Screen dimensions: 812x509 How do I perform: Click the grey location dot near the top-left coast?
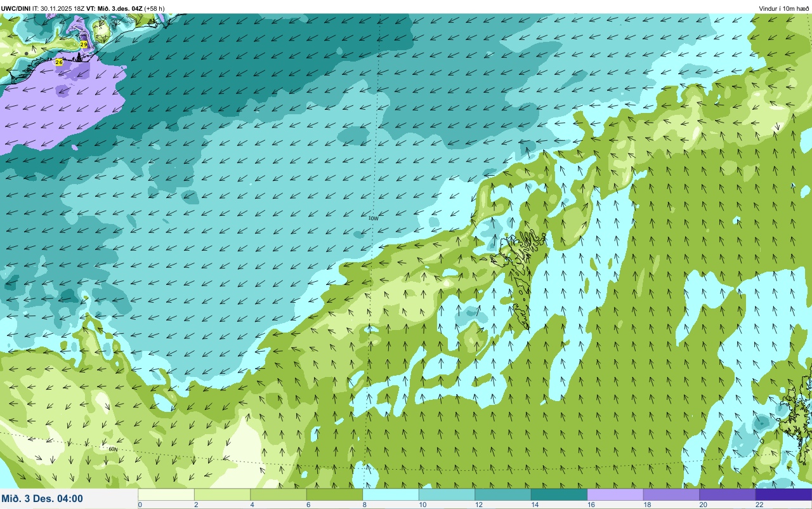click(26, 53)
